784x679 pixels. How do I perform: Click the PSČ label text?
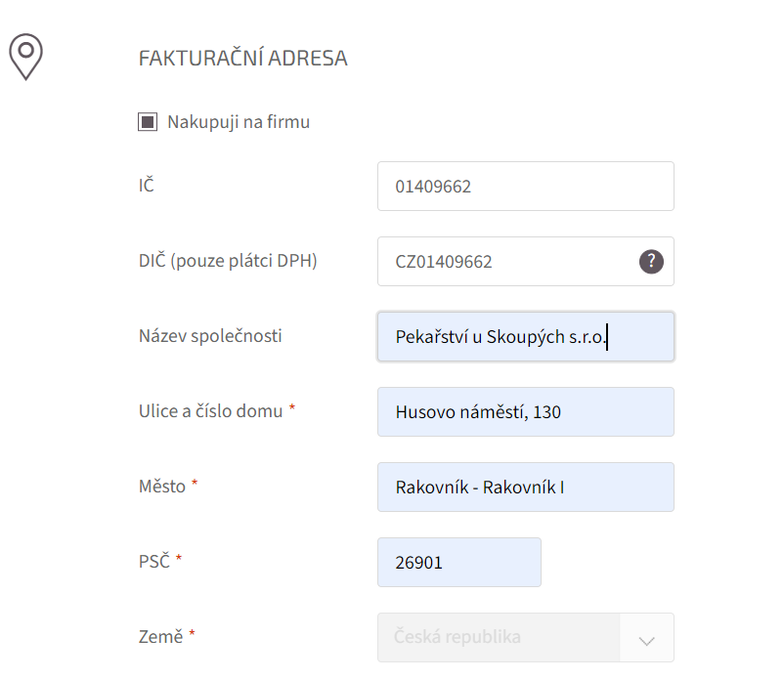tap(154, 561)
